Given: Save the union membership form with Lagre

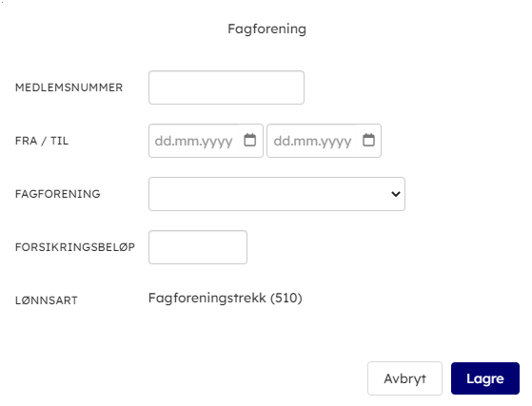Looking at the screenshot, I should point(485,378).
